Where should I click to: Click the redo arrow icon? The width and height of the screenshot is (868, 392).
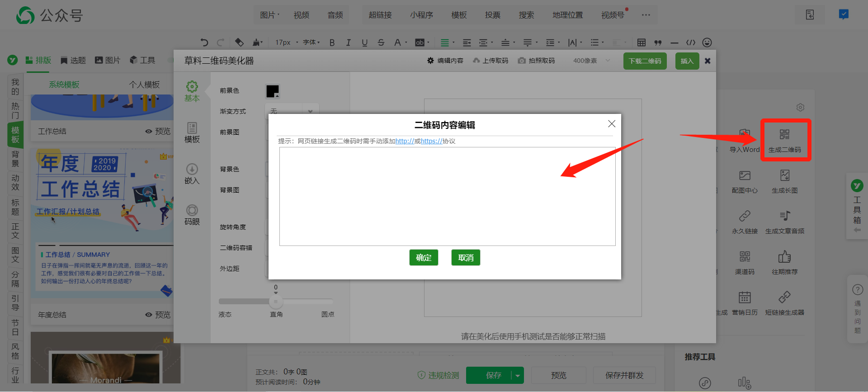221,43
